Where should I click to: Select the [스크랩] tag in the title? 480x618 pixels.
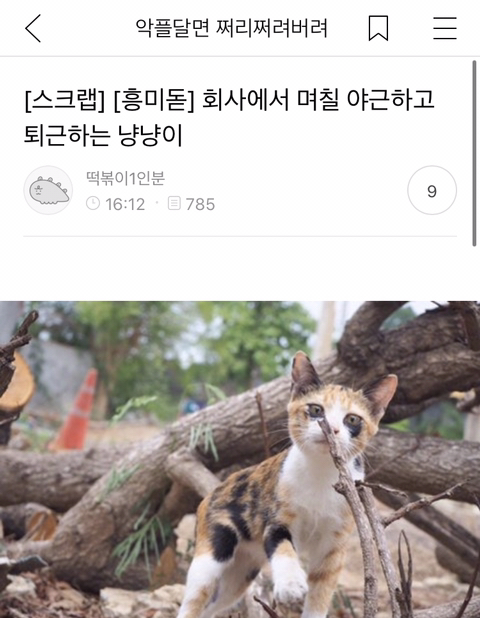coord(65,100)
